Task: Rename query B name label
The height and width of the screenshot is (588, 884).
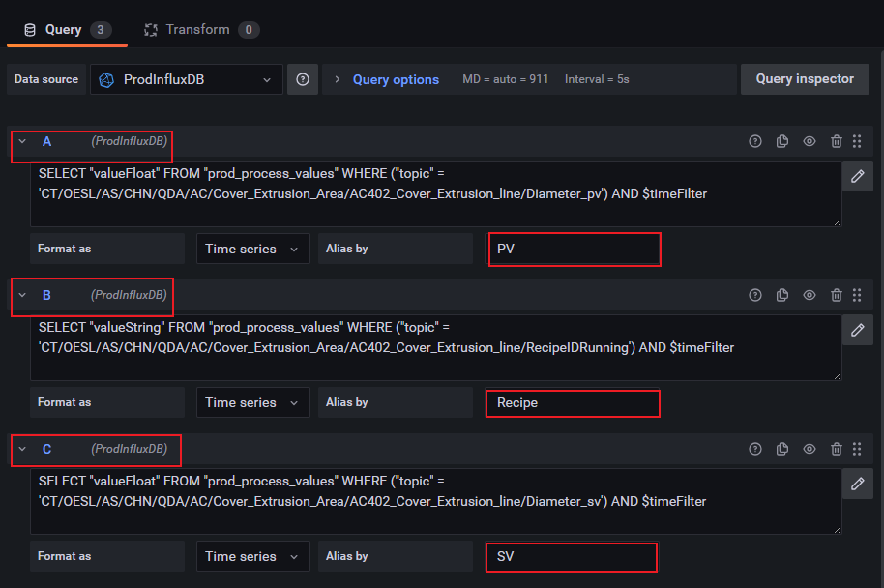Action: pos(46,295)
